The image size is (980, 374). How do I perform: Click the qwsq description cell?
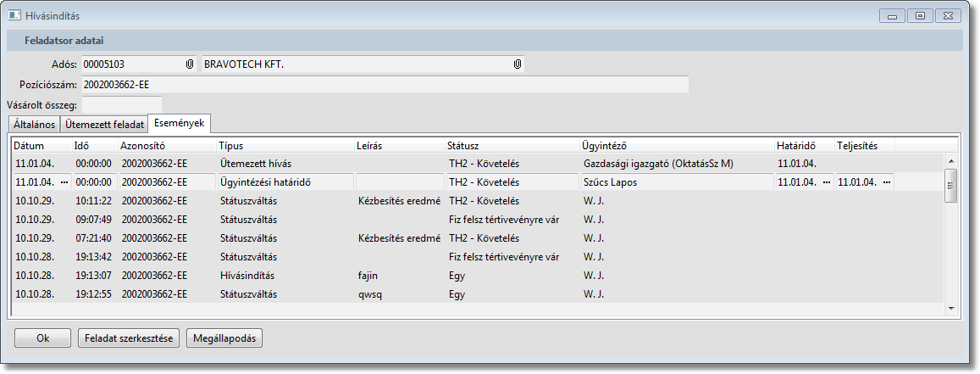[400, 294]
